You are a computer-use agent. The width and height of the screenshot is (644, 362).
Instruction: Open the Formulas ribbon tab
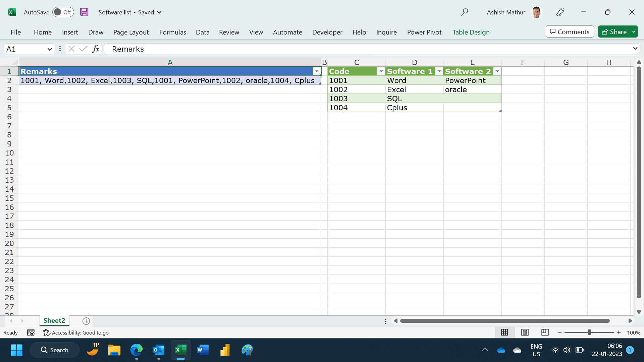click(172, 32)
